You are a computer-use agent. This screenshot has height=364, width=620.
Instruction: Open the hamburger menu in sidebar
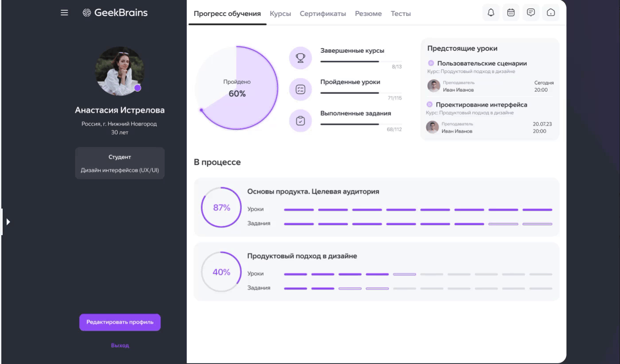tap(64, 13)
